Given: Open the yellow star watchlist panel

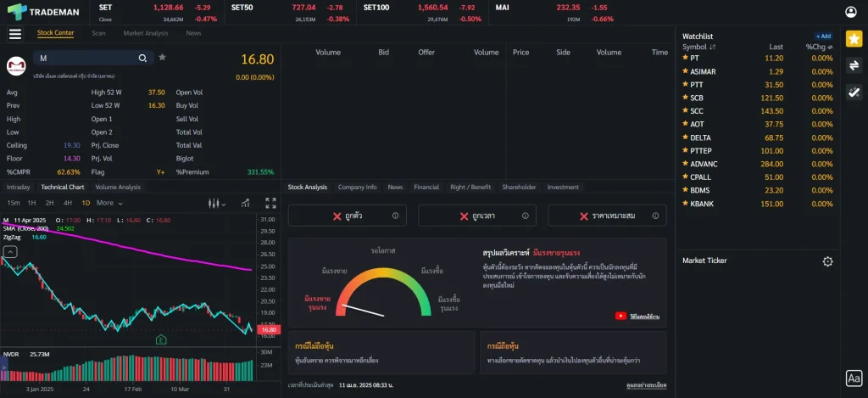Looking at the screenshot, I should point(854,39).
